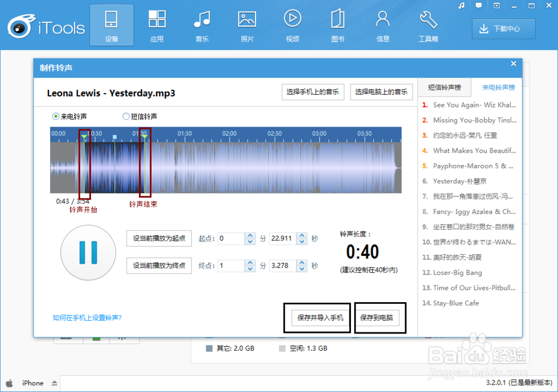Click the 起点 minutes input field
558x392 pixels.
[x=231, y=238]
